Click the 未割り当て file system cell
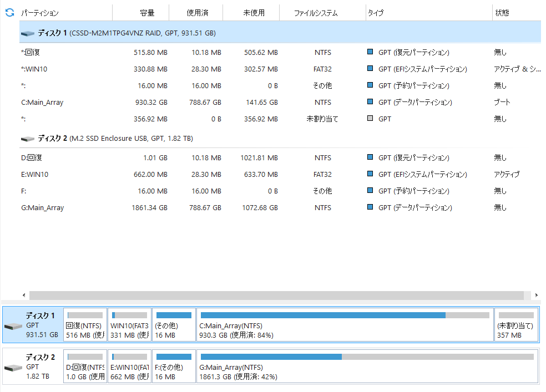 [322, 119]
